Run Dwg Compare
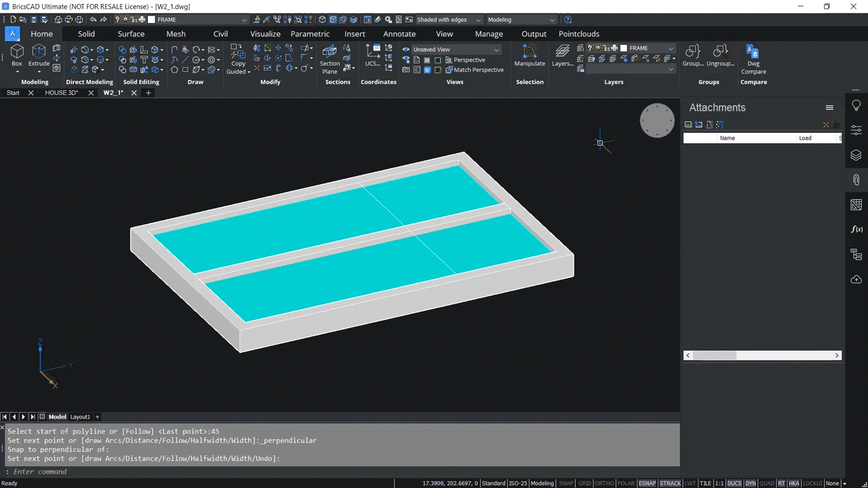868x488 pixels. [753, 58]
